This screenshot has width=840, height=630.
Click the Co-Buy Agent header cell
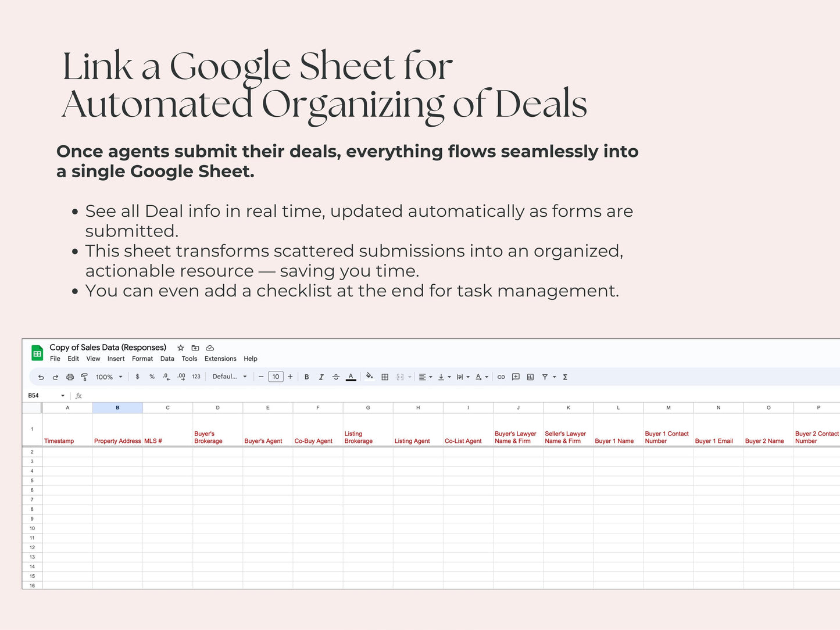318,430
